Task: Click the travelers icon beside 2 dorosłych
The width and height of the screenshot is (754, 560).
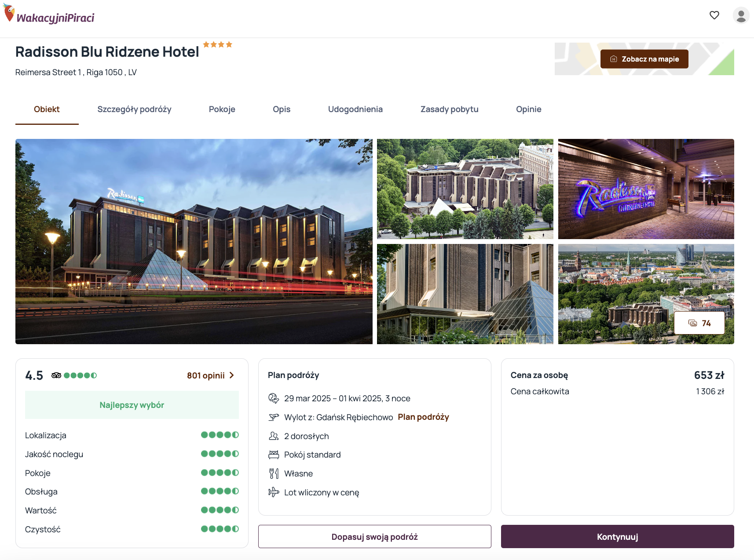Action: (274, 436)
